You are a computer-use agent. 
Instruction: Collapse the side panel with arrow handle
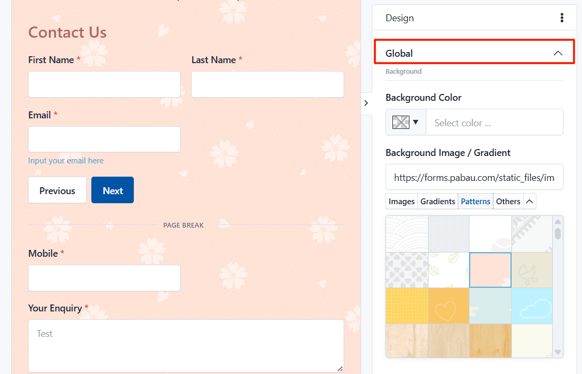coord(366,103)
